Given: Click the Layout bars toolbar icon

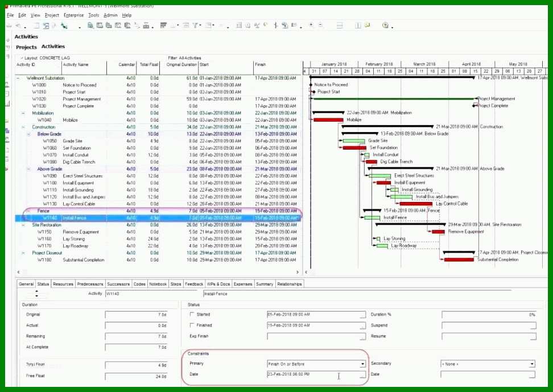Looking at the screenshot, I should (163, 26).
